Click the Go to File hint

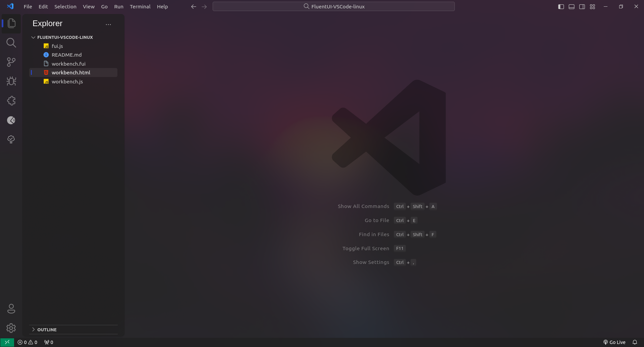point(377,220)
